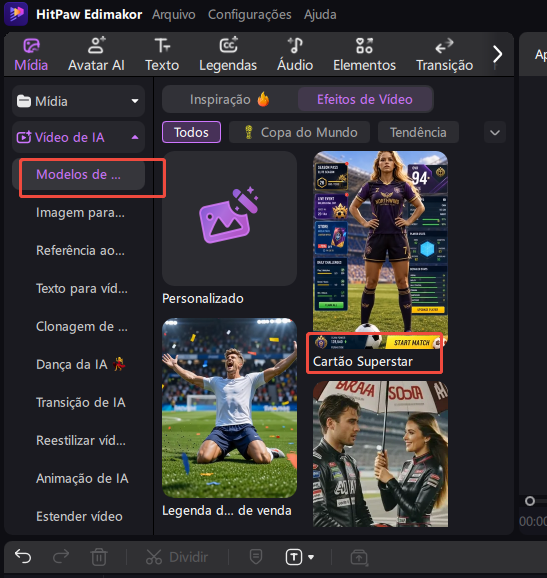
Task: Select Imagem para... sidebar item
Action: tap(80, 213)
